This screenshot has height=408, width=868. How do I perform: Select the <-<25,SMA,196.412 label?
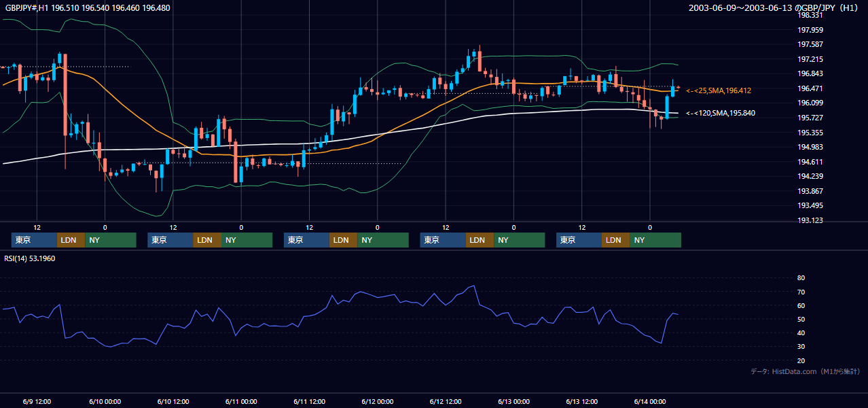point(718,90)
